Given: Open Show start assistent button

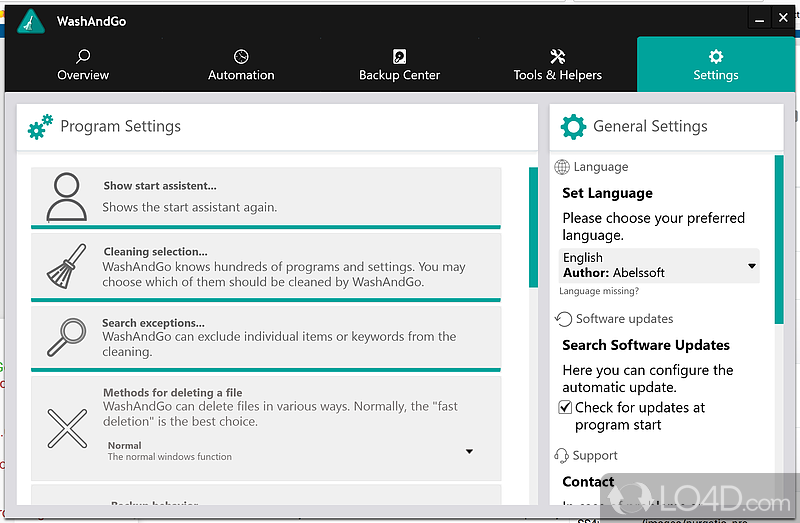Looking at the screenshot, I should tap(266, 197).
